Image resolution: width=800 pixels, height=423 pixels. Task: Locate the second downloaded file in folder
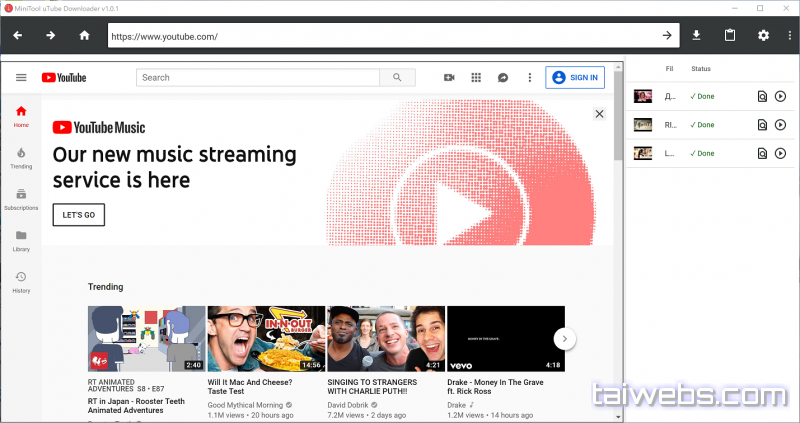coord(762,125)
